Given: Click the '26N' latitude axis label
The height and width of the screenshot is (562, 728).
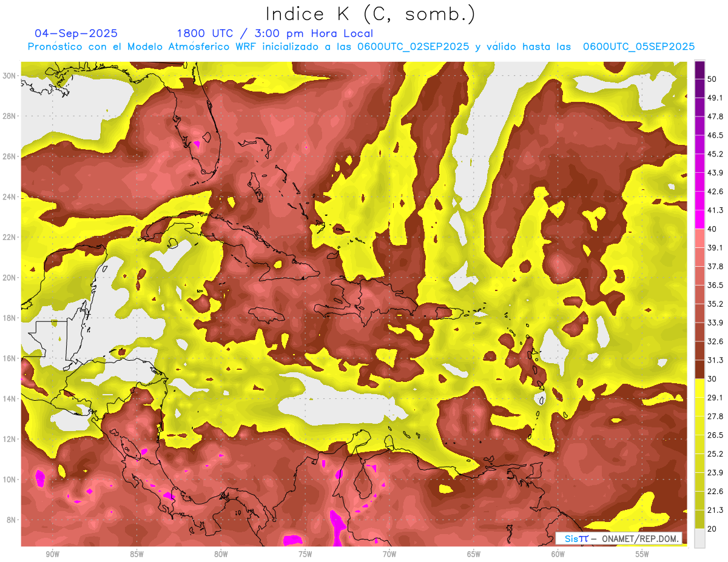Looking at the screenshot, I should click(9, 156).
